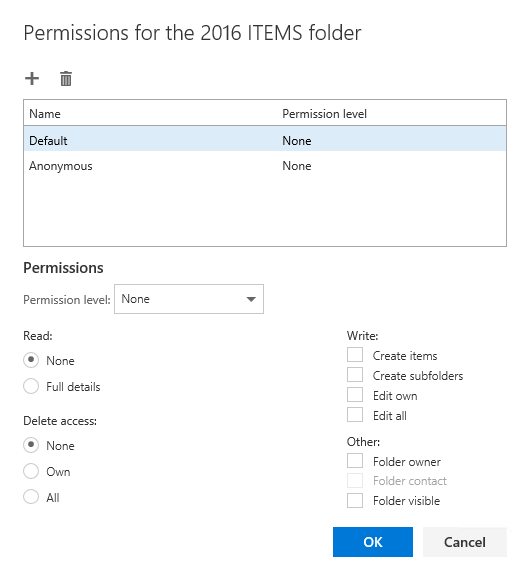Check the Folder visible box
530x574 pixels.
pos(355,500)
